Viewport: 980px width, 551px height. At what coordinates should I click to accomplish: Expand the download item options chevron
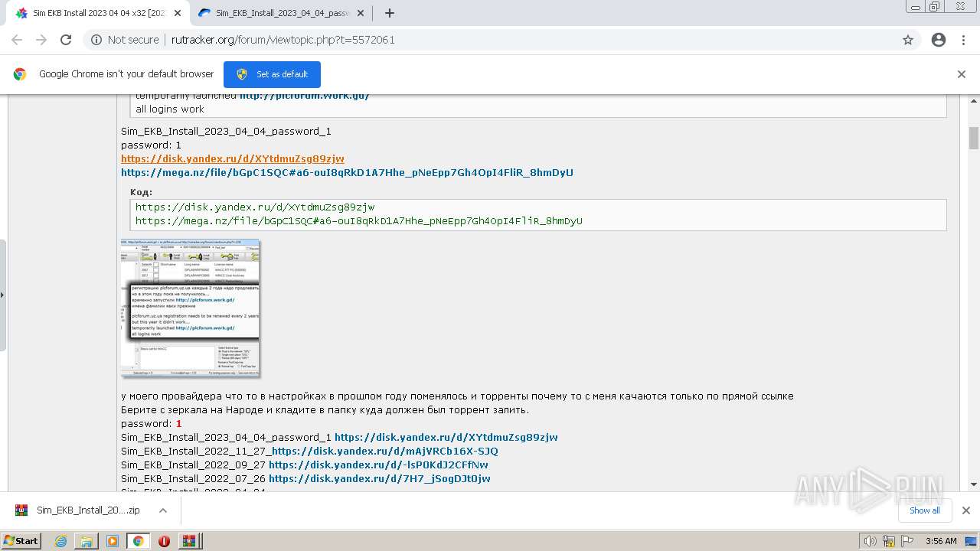coord(163,510)
